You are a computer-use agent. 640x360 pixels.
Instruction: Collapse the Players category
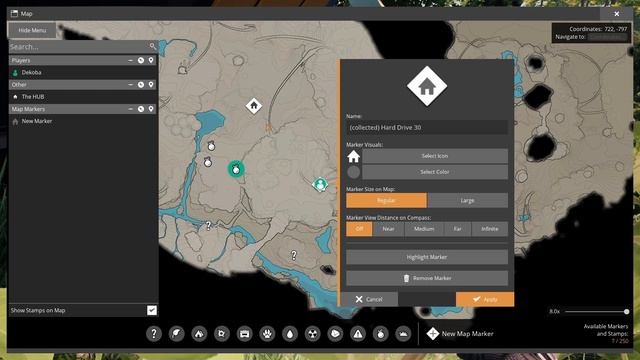pos(130,60)
